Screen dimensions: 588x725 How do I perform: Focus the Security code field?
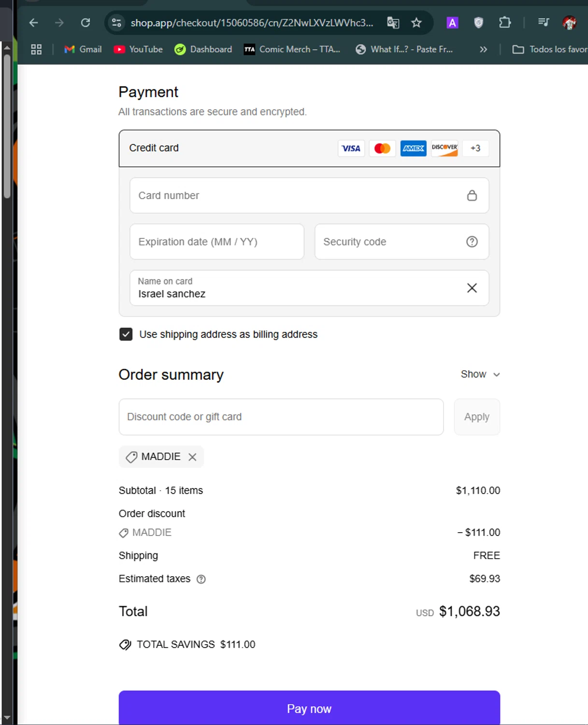402,242
